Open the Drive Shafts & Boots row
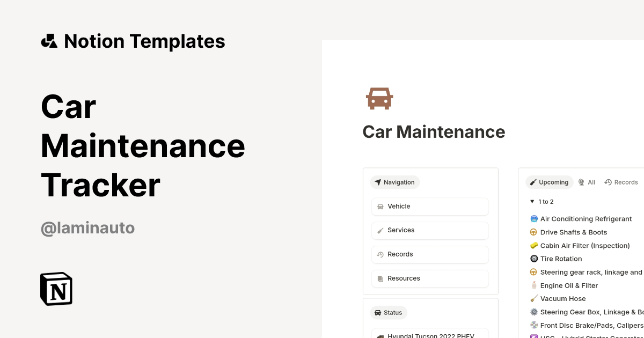This screenshot has height=338, width=644. (574, 232)
